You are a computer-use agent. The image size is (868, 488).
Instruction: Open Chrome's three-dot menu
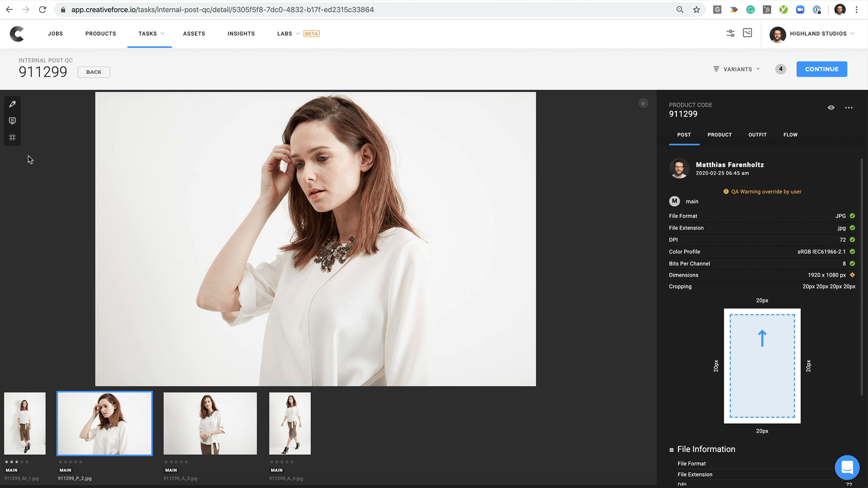tap(857, 9)
